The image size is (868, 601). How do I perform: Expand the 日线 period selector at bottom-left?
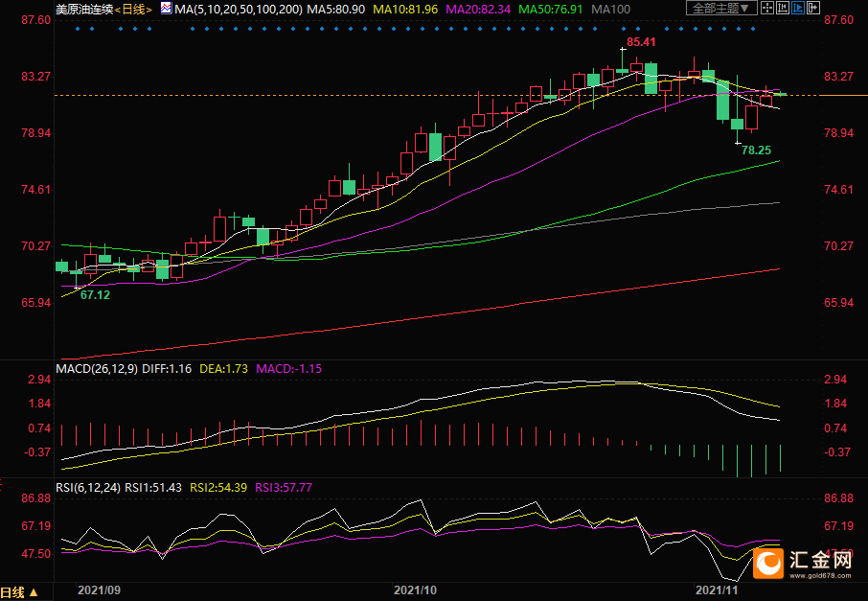click(x=20, y=592)
